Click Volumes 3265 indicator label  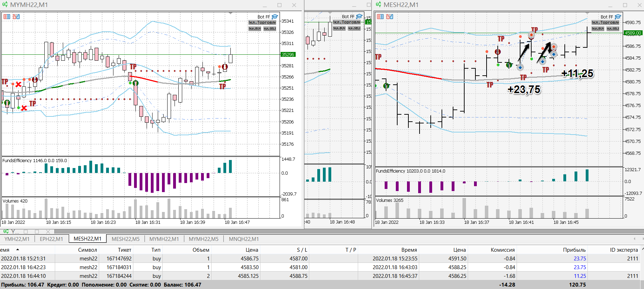click(x=390, y=200)
